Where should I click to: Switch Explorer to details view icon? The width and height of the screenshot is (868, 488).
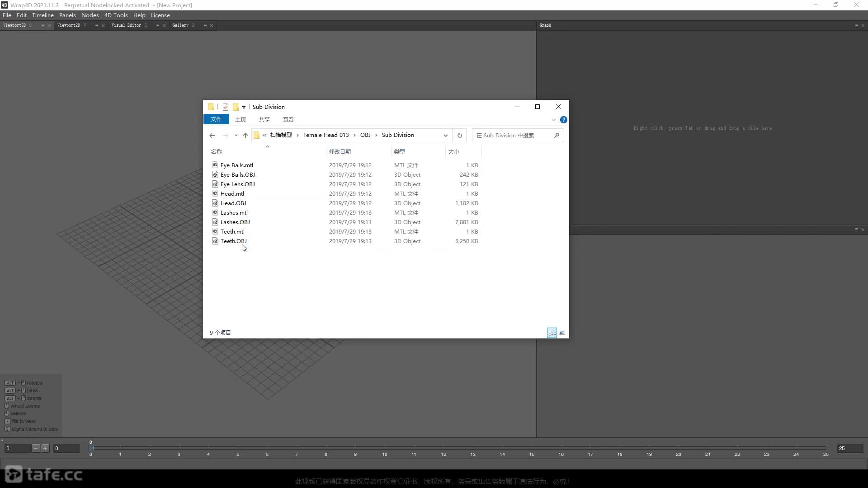coord(552,333)
